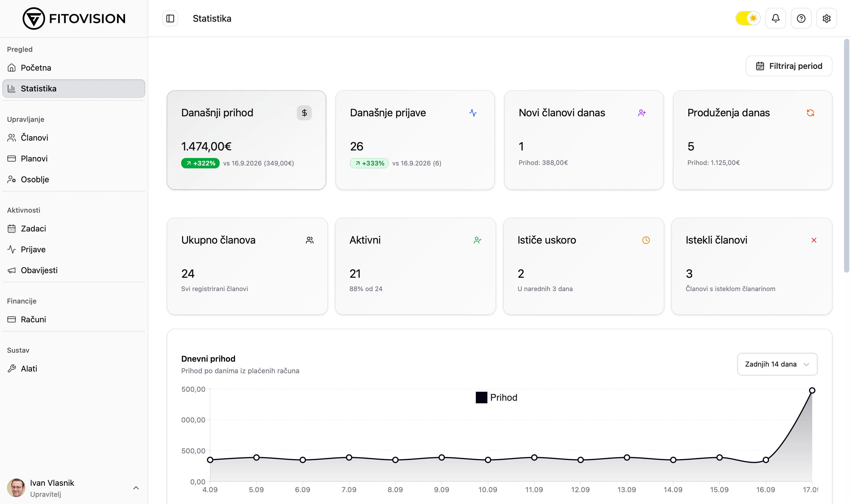Open Članovi in the sidebar
The width and height of the screenshot is (851, 504).
tap(74, 137)
